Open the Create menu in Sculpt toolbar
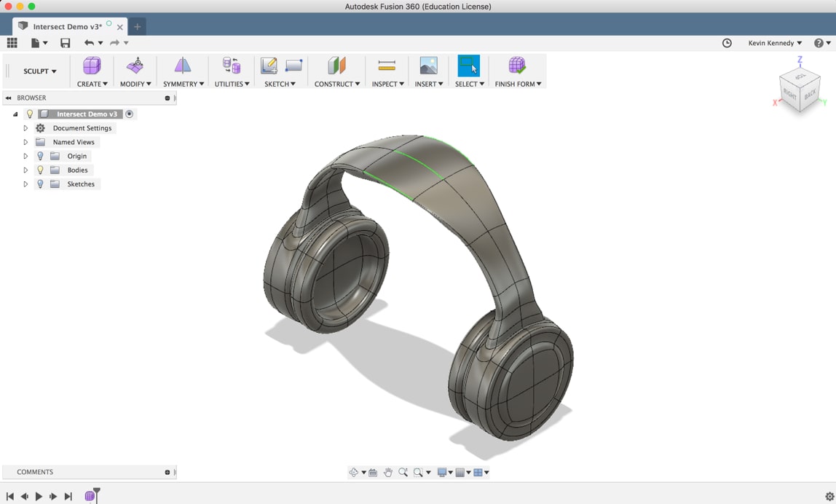Image resolution: width=836 pixels, height=504 pixels. pyautogui.click(x=92, y=66)
